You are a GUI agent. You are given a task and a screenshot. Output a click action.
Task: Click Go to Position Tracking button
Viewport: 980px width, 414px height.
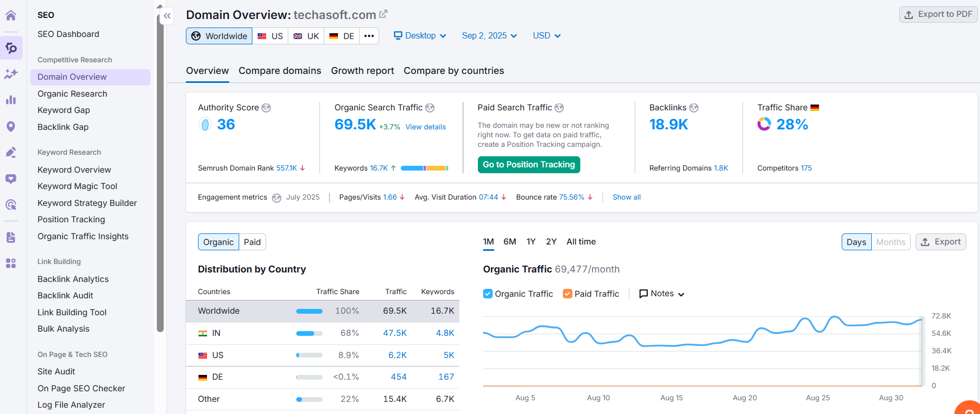pyautogui.click(x=529, y=165)
